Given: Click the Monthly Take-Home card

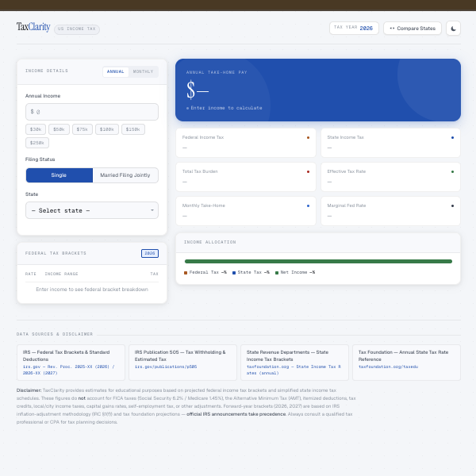Looking at the screenshot, I should point(246,211).
